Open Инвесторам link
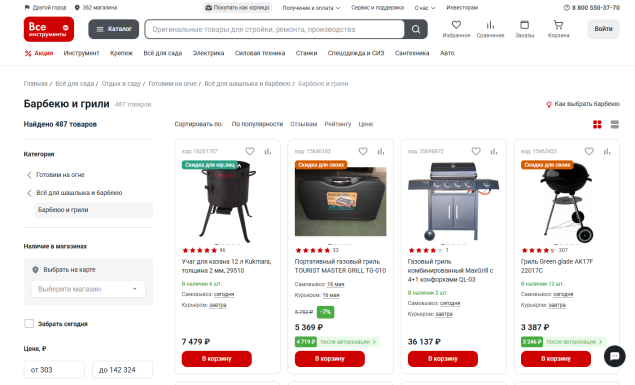 [x=462, y=8]
